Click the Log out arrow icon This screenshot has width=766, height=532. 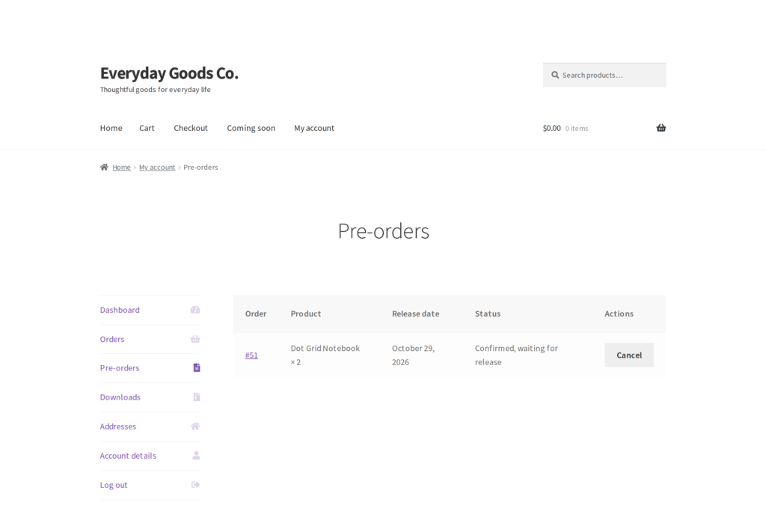pos(195,485)
